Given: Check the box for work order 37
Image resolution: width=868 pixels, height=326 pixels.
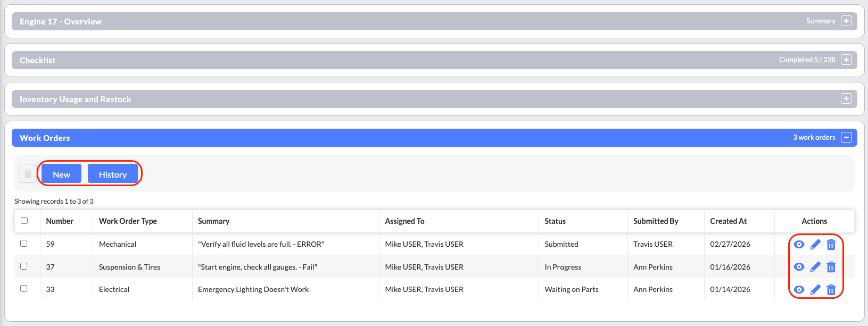Looking at the screenshot, I should (x=23, y=266).
